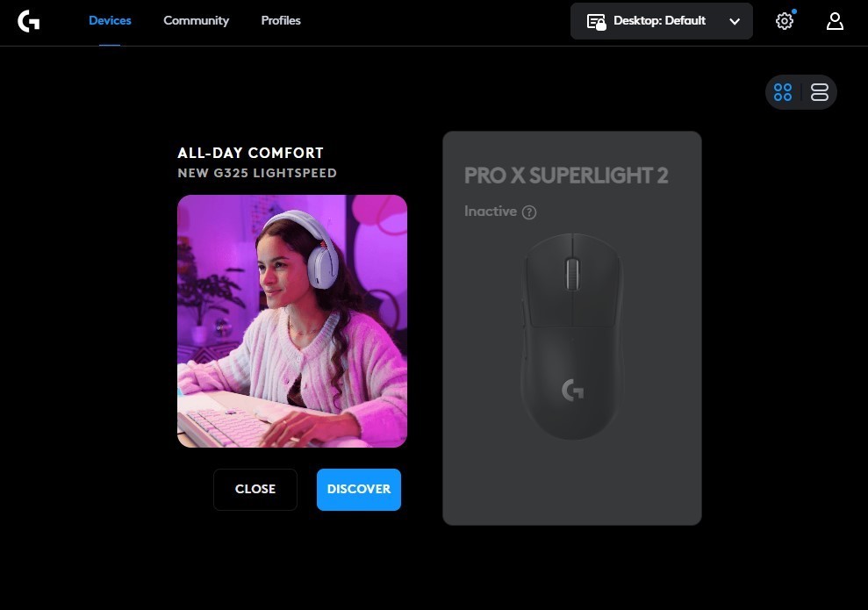Screen dimensions: 868x610
Task: Switch to the list view layout
Action: 819,92
